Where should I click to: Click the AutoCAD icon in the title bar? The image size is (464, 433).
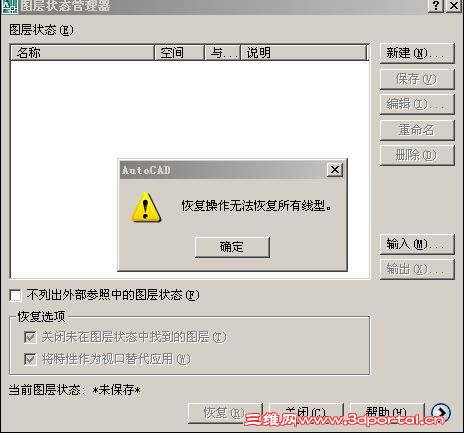[9, 6]
